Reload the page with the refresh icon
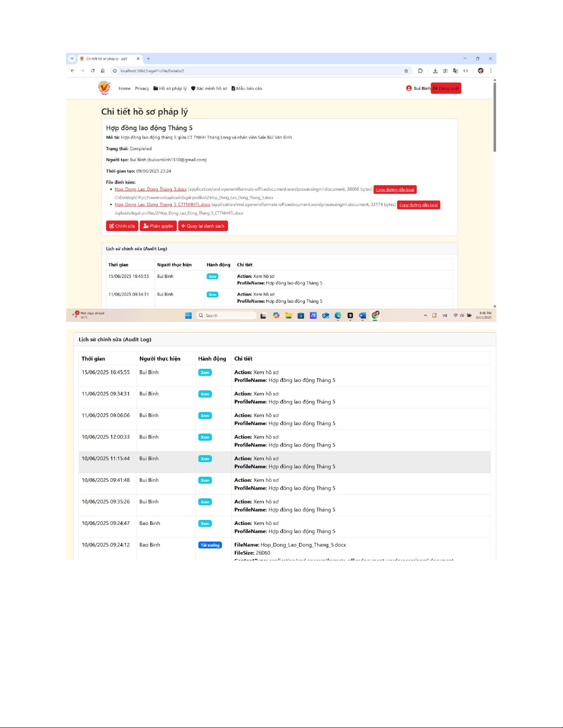563x728 pixels. tap(92, 71)
